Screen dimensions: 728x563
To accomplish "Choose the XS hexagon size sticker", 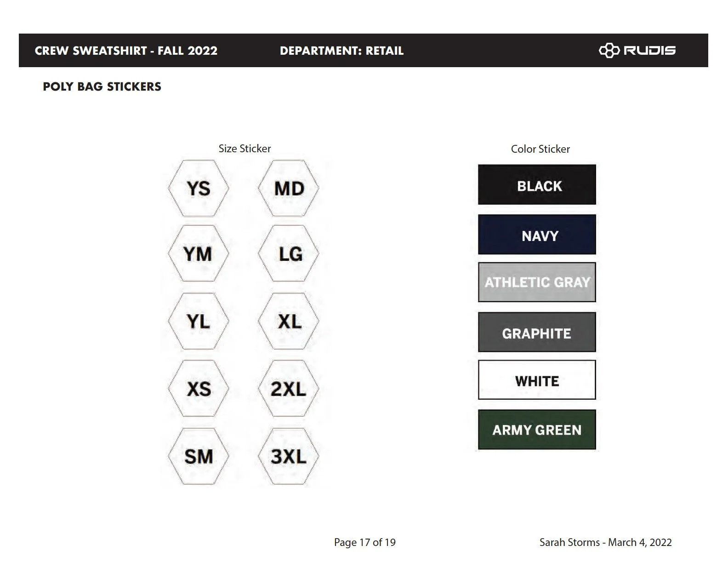I will (x=199, y=389).
